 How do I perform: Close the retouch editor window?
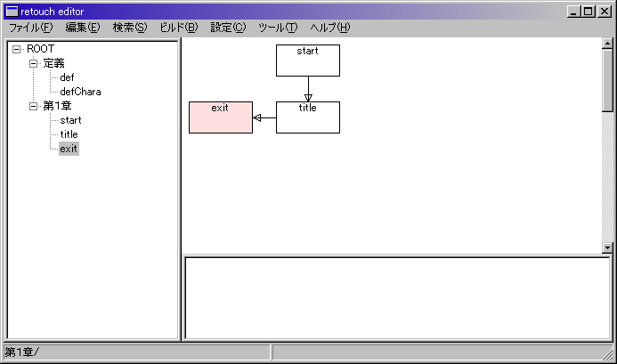click(x=605, y=12)
